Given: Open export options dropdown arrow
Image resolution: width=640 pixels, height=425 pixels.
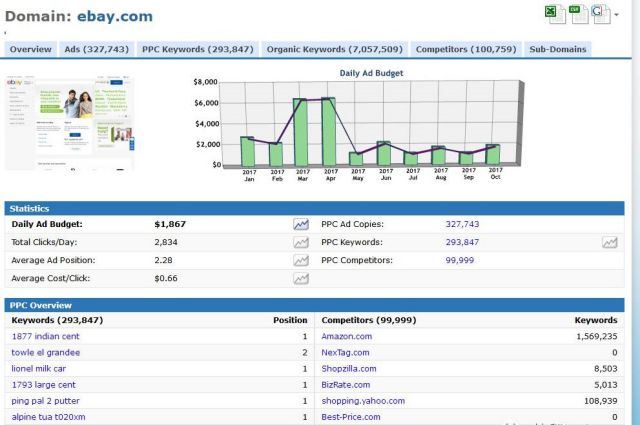Looking at the screenshot, I should click(x=616, y=15).
